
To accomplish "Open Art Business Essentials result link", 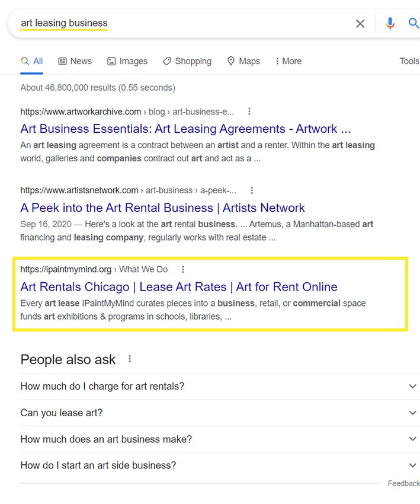I will coord(185,129).
